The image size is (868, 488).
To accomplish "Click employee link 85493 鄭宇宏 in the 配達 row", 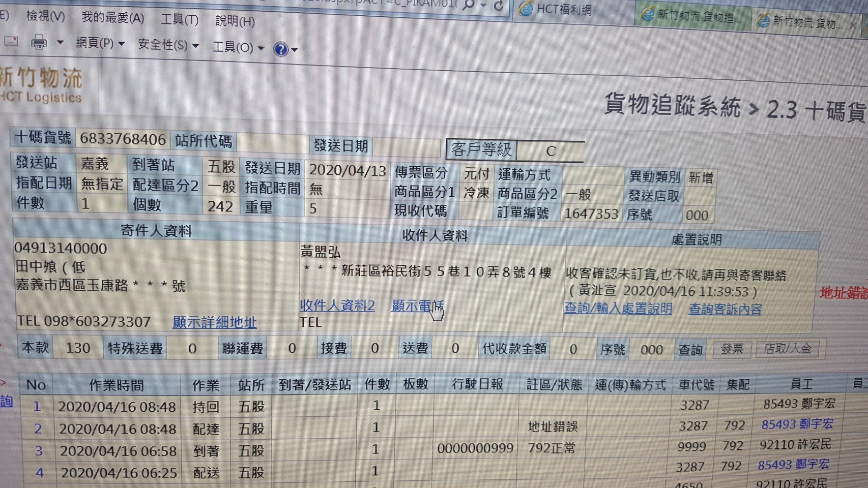I will [797, 424].
